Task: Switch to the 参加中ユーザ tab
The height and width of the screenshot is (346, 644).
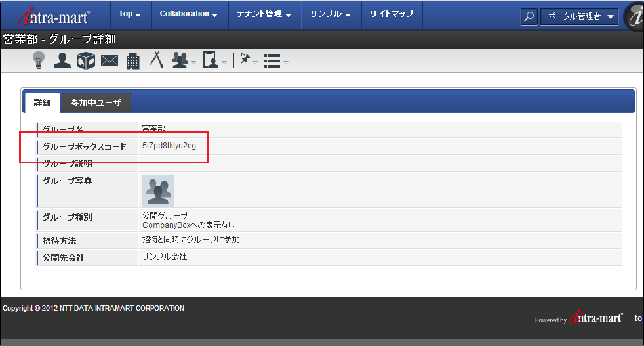Action: click(96, 103)
